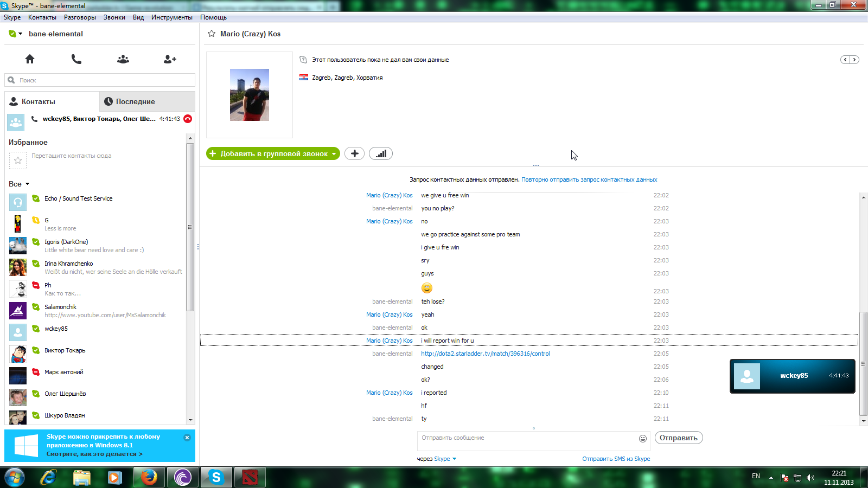This screenshot has width=868, height=488.
Task: Click the EN language indicator
Action: pos(756,476)
